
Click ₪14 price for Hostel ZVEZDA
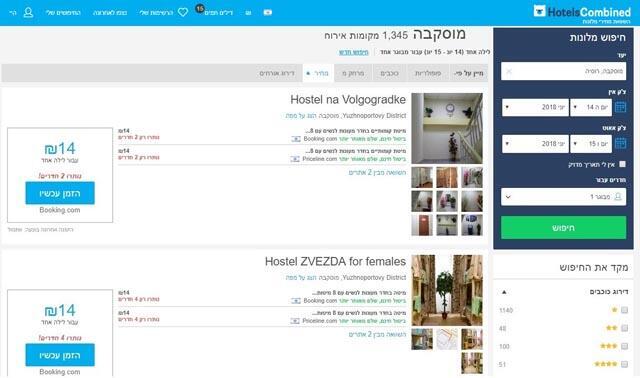coord(60,310)
